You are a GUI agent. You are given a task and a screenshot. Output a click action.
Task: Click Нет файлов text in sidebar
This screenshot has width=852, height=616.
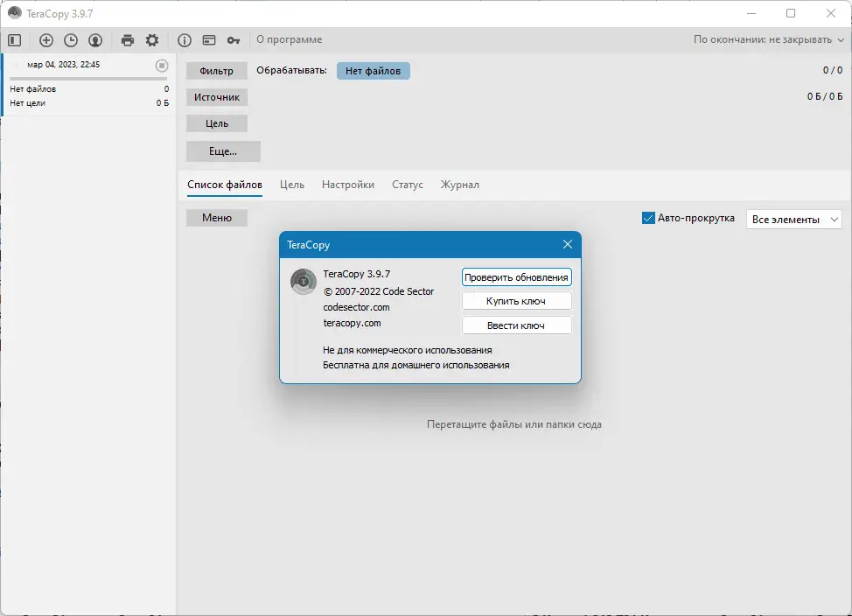(x=32, y=89)
